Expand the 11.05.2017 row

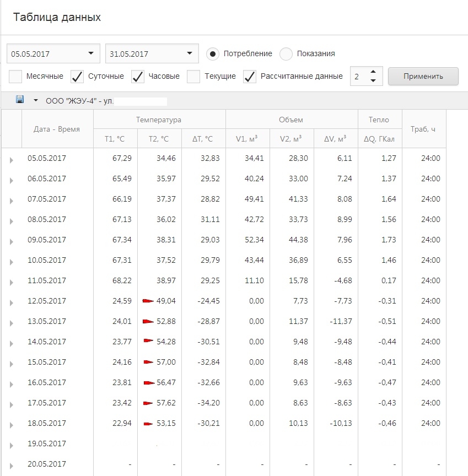pyautogui.click(x=11, y=282)
